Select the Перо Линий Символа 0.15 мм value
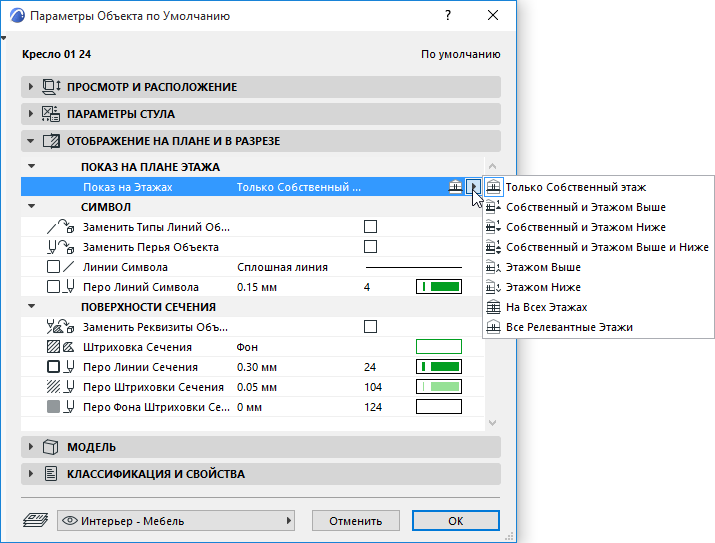The image size is (715, 543). tap(257, 287)
